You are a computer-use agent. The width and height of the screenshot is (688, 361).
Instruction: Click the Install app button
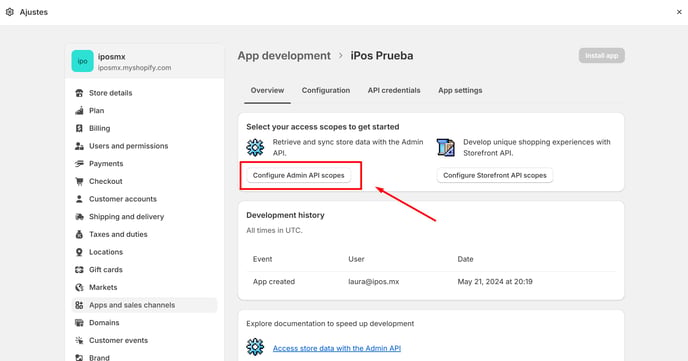click(x=602, y=56)
